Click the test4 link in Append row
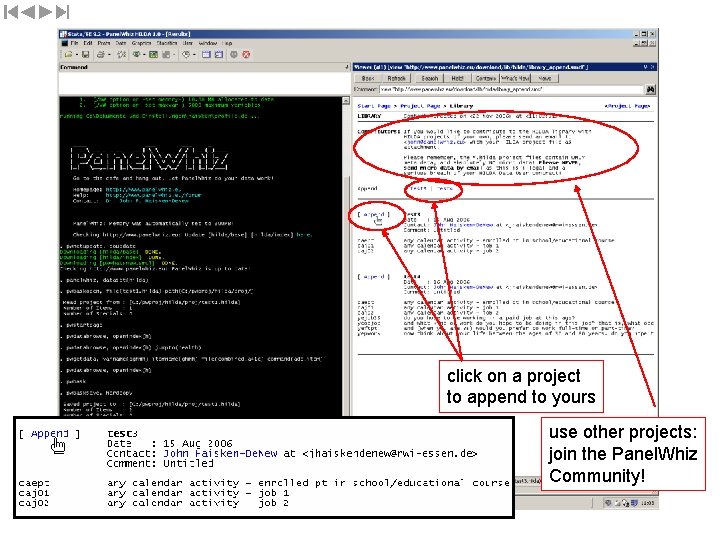The image size is (720, 540). [444, 188]
